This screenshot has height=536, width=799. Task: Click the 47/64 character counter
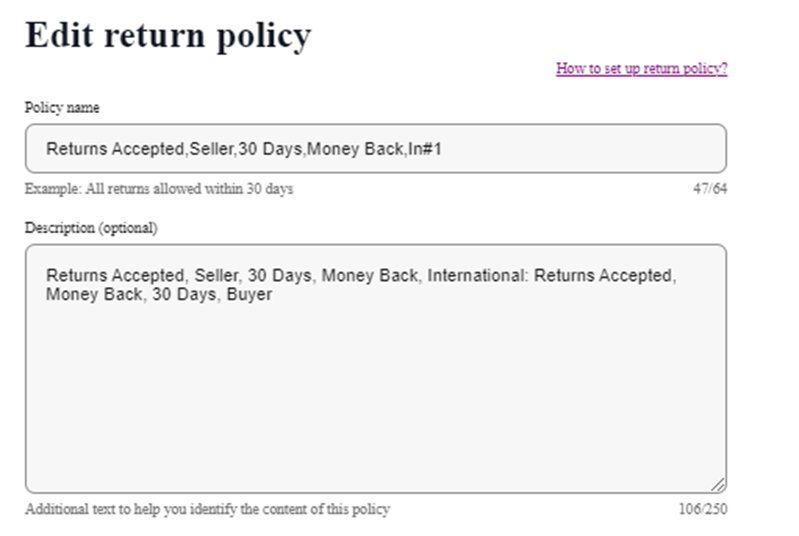(x=709, y=188)
